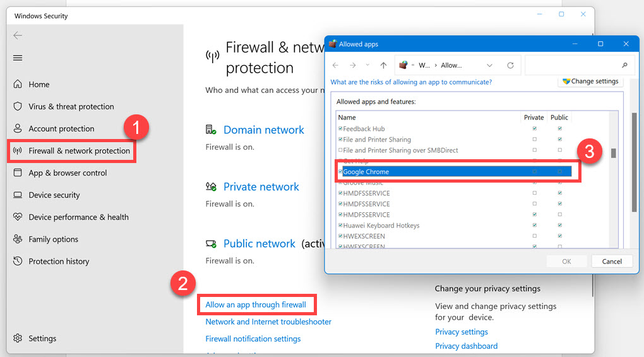The image size is (644, 357).
Task: Open Device performance & health heart icon
Action: [18, 217]
